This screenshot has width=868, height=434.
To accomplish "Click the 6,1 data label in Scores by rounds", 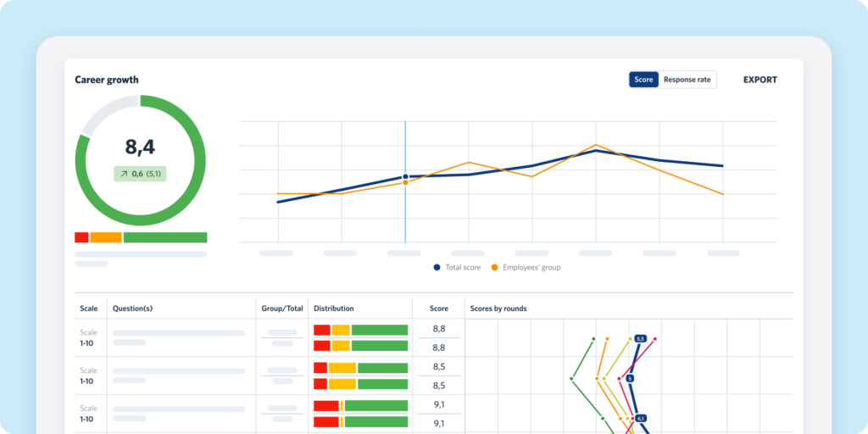I will tap(640, 418).
